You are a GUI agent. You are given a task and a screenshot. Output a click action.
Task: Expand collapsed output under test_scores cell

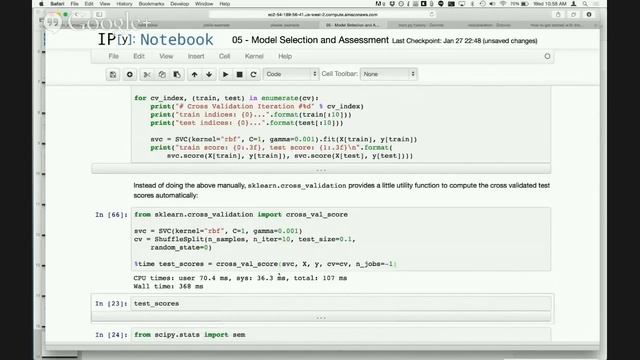coord(321,317)
